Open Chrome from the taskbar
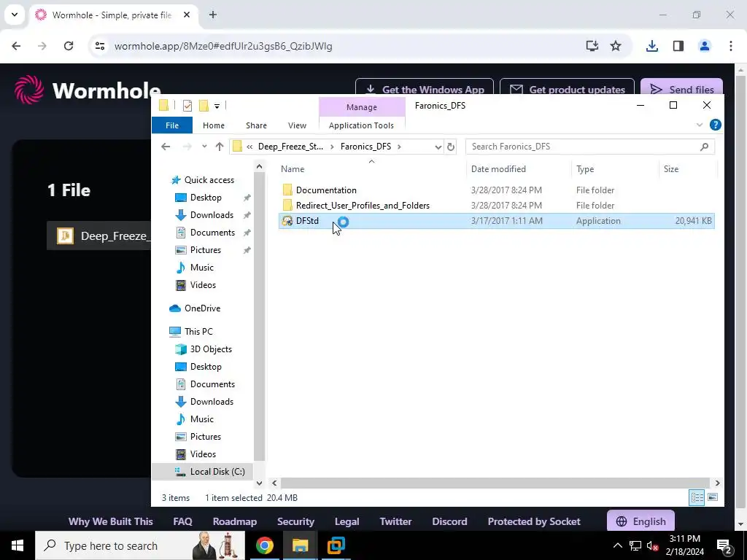 (x=264, y=545)
